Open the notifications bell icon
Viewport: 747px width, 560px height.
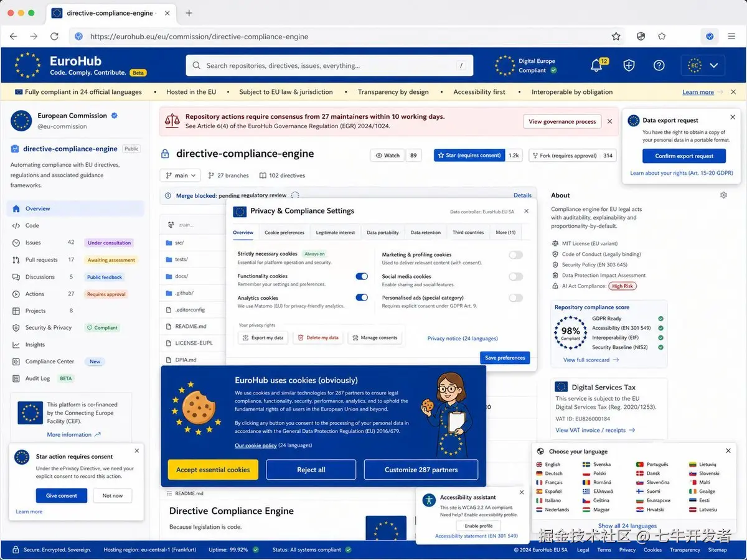596,65
